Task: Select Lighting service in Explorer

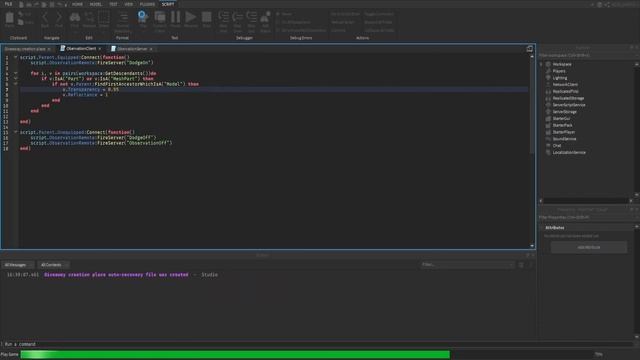Action: [560, 78]
